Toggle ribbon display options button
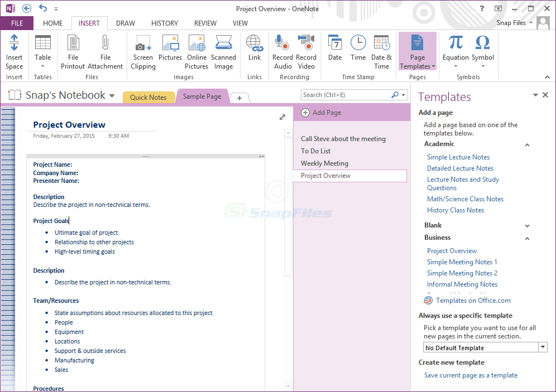Viewport: 556px width, 392px height. pyautogui.click(x=498, y=8)
